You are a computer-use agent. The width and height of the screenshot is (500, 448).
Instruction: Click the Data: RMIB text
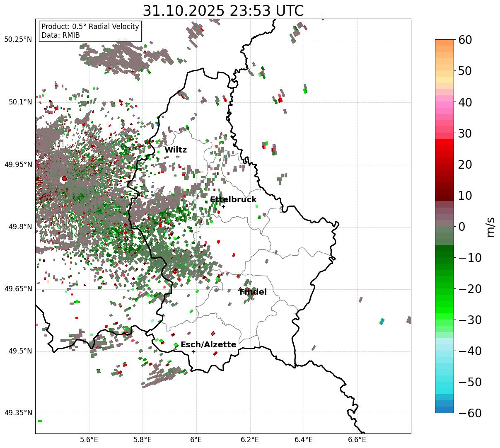[60, 36]
